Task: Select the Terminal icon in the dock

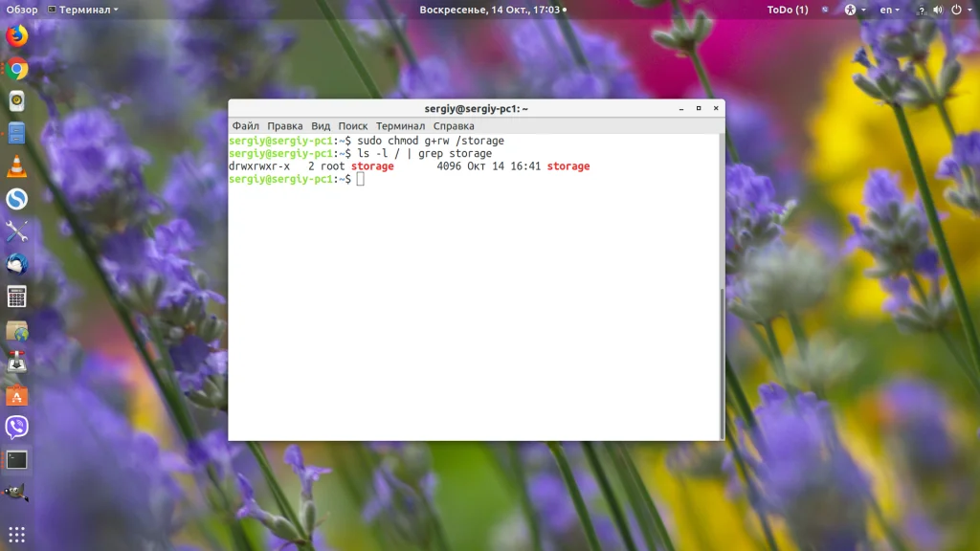Action: (17, 460)
